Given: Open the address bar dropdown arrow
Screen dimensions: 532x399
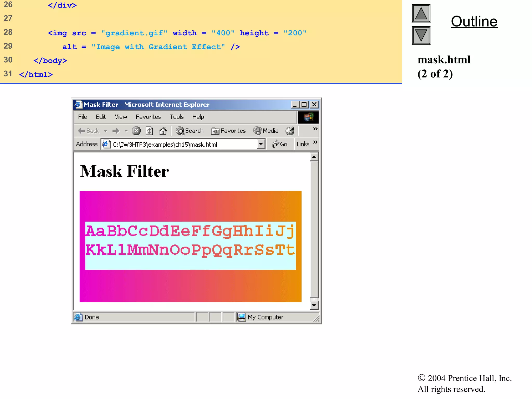Looking at the screenshot, I should pos(261,144).
